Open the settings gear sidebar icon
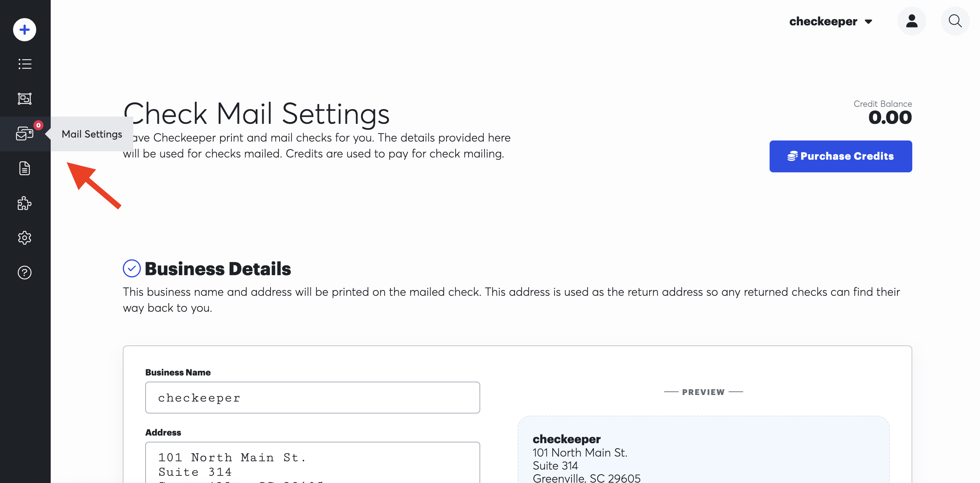Screen dimensions: 980x483 pyautogui.click(x=25, y=238)
